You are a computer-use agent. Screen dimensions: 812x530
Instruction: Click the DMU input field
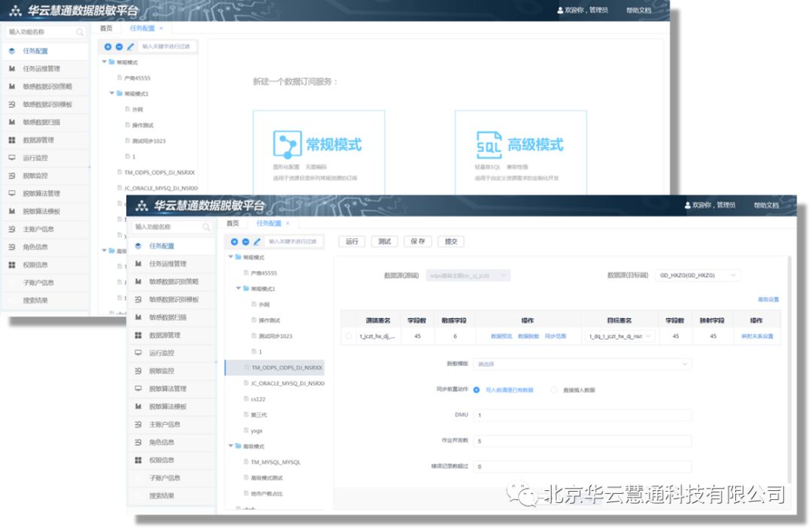click(583, 415)
